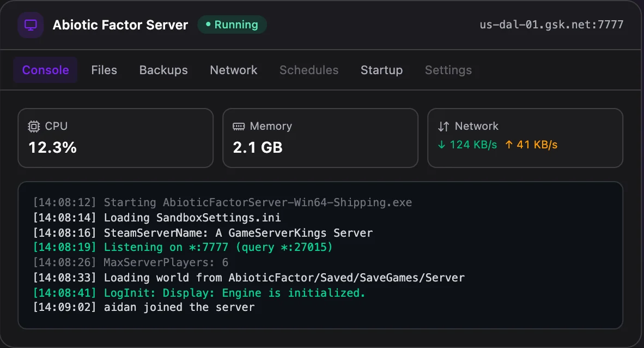
Task: Click the [14:08:12] timestamp
Action: pyautogui.click(x=64, y=202)
